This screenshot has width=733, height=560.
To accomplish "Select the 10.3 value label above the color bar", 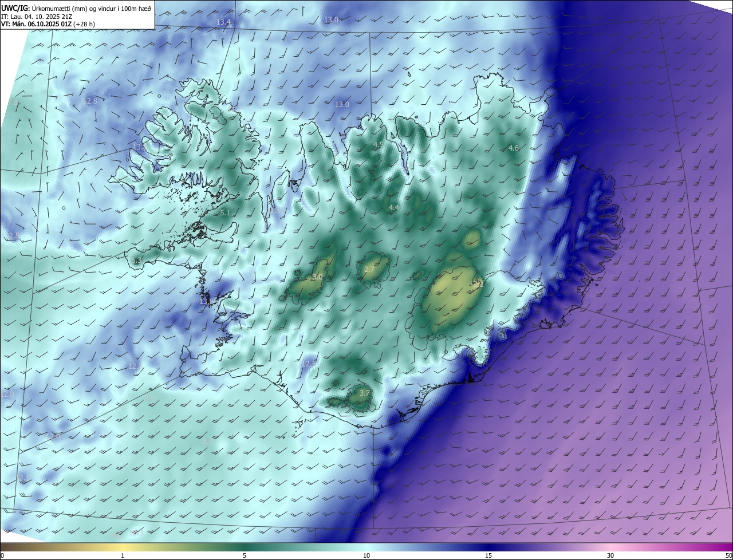I will pyautogui.click(x=136, y=533).
